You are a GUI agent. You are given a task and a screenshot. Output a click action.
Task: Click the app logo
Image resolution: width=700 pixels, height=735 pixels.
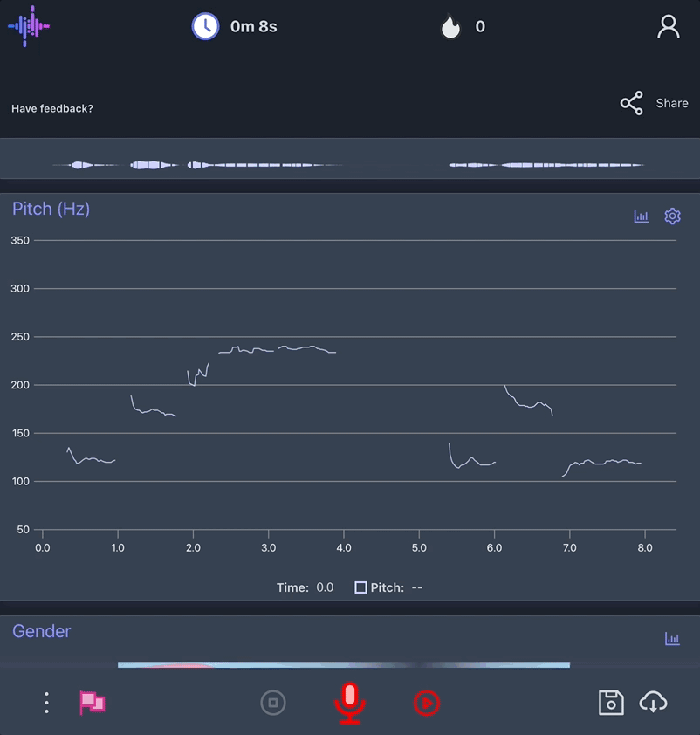[29, 26]
